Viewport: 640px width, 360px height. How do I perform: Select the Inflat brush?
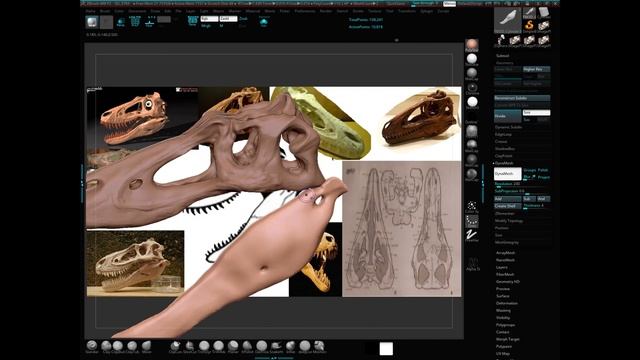coord(291,346)
